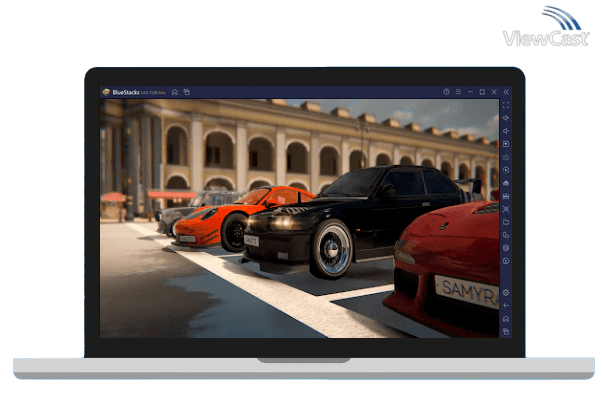Click the rotate screen overlapping-rectangles icon
Viewport: 602px width, 414px height.
[506, 235]
